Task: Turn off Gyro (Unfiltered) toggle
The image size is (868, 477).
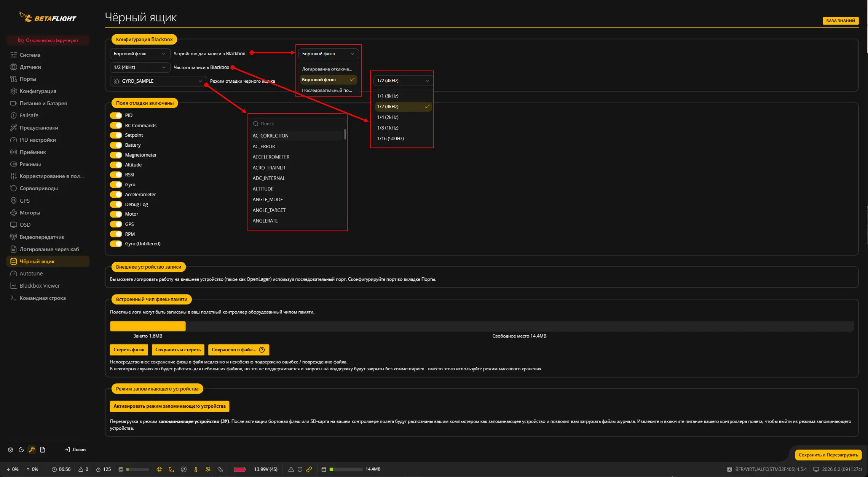Action: [116, 244]
